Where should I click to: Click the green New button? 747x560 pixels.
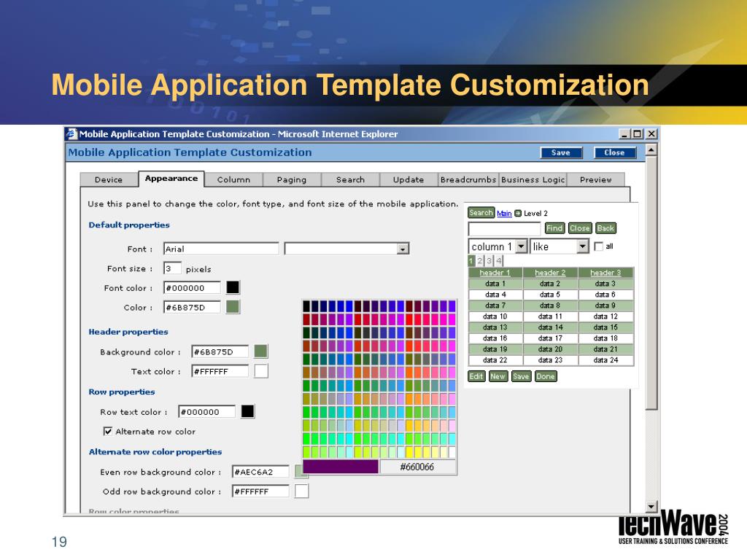[498, 376]
